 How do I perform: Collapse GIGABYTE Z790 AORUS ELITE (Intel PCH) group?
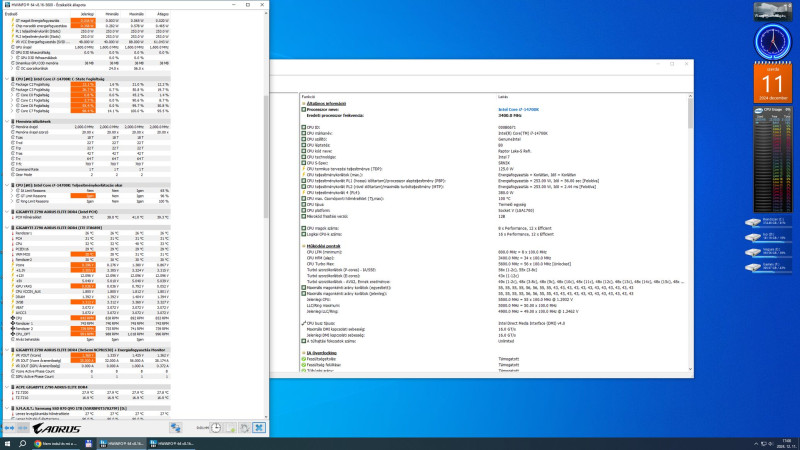point(7,212)
